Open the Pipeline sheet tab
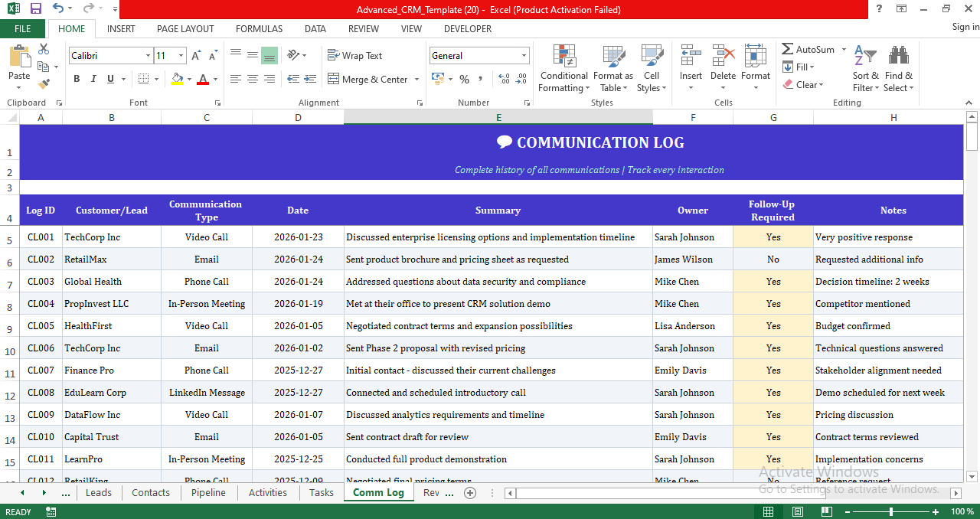The height and width of the screenshot is (519, 980). tap(208, 493)
